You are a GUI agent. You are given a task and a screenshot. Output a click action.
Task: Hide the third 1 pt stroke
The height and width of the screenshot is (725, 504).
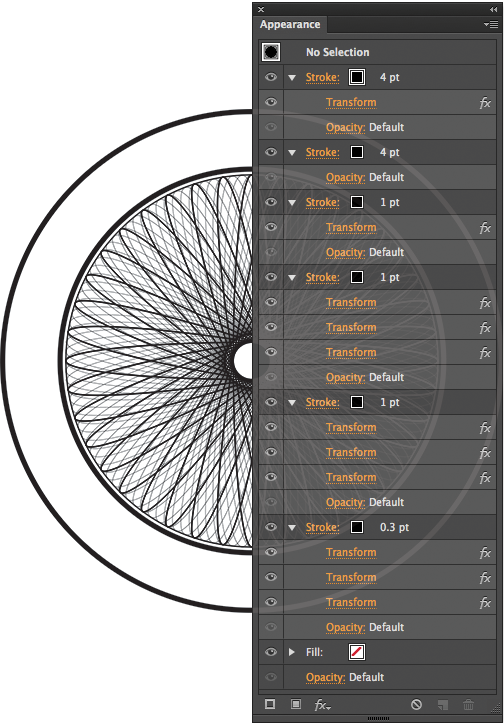(x=271, y=402)
